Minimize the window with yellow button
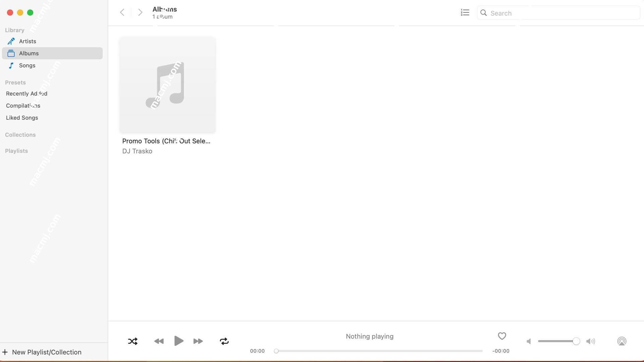The width and height of the screenshot is (644, 362). click(x=20, y=12)
